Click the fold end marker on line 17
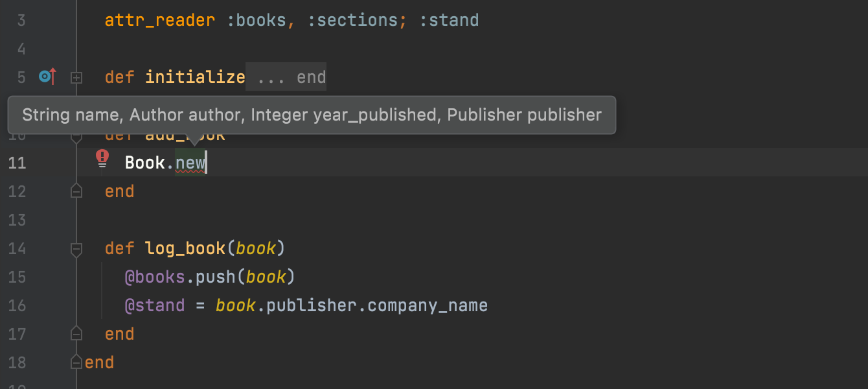The width and height of the screenshot is (868, 389). click(x=76, y=334)
